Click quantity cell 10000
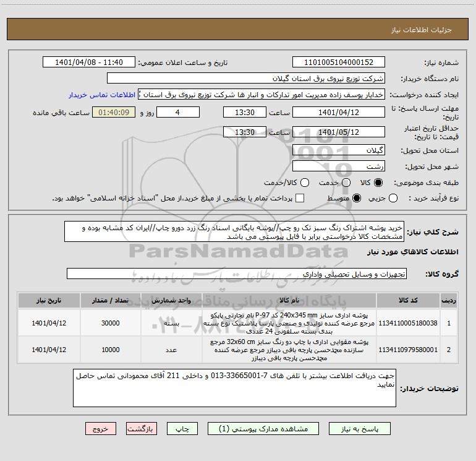 click(111, 350)
